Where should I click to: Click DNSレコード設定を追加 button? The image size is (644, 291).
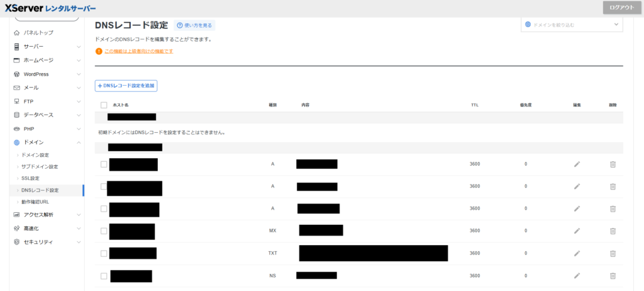coord(126,85)
